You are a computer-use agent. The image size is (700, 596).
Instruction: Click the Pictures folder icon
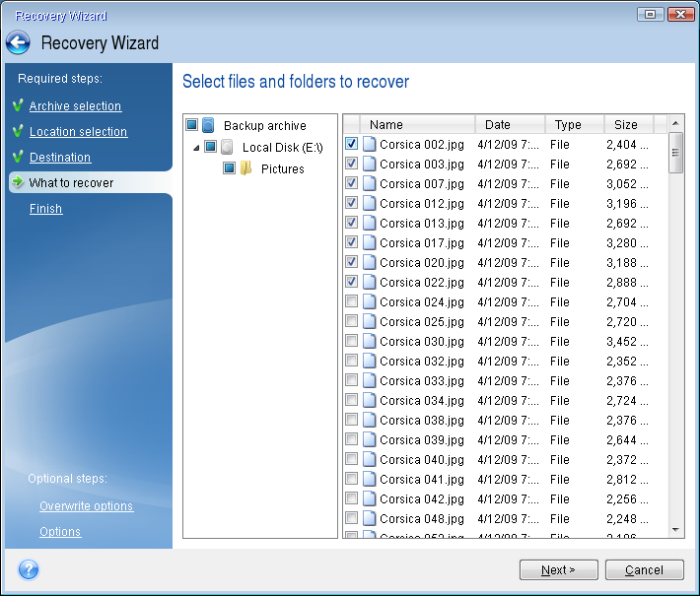245,168
